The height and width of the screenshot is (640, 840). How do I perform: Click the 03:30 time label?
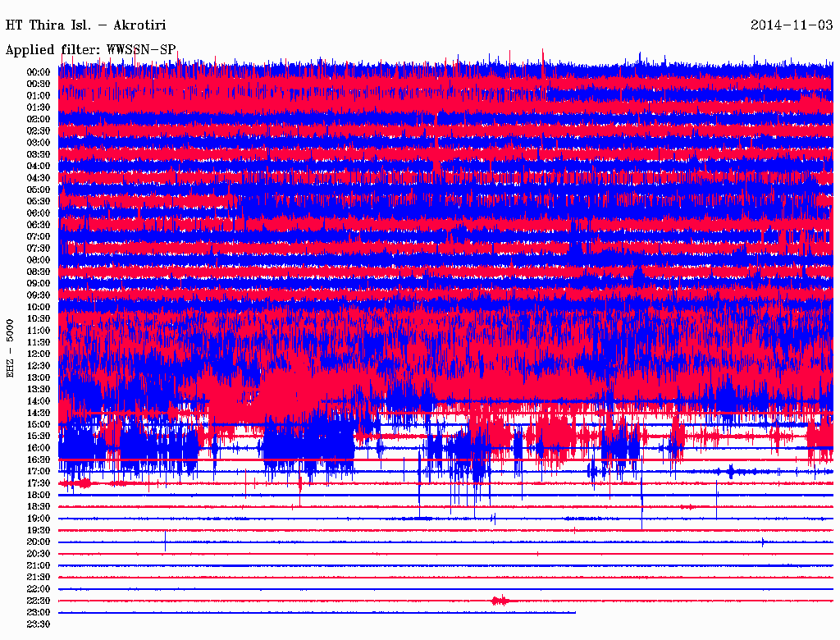pyautogui.click(x=39, y=155)
